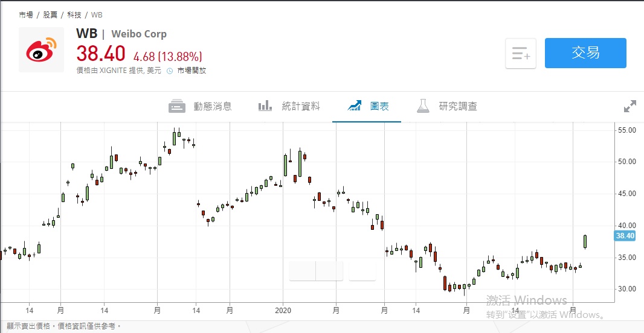Click the clock icon next to 市場開放
Screen dimensions: 644x333
[x=170, y=71]
